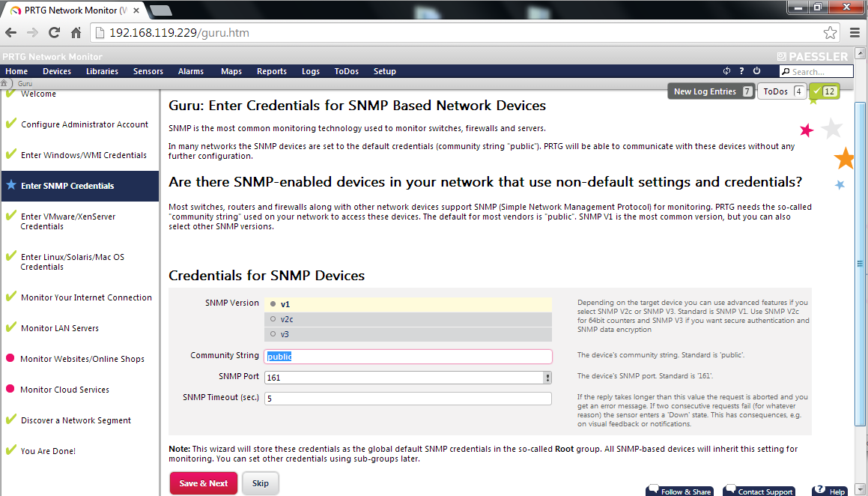Bookmark this page with the star icon
Image resolution: width=868 pixels, height=496 pixels.
830,33
